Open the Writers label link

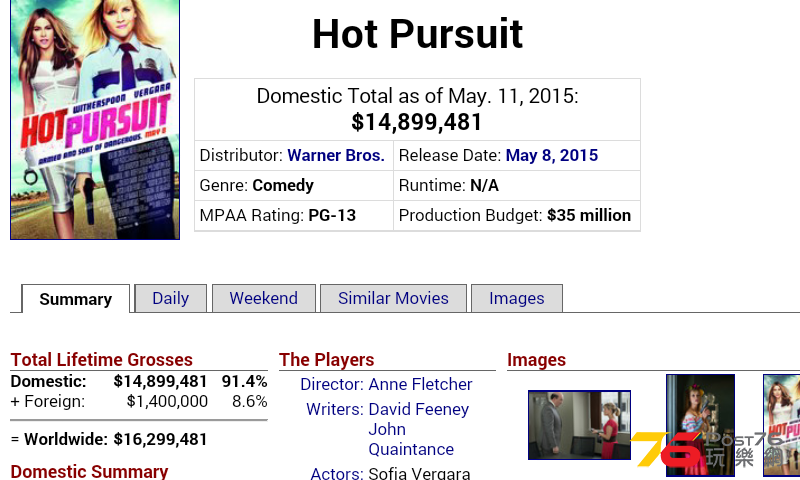click(335, 409)
